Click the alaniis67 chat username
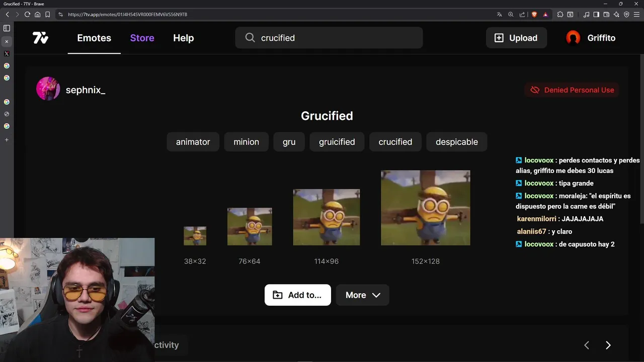 (531, 231)
